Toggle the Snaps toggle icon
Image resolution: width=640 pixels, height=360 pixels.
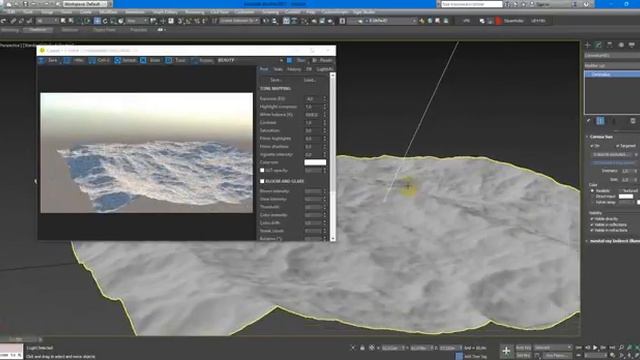pos(180,21)
